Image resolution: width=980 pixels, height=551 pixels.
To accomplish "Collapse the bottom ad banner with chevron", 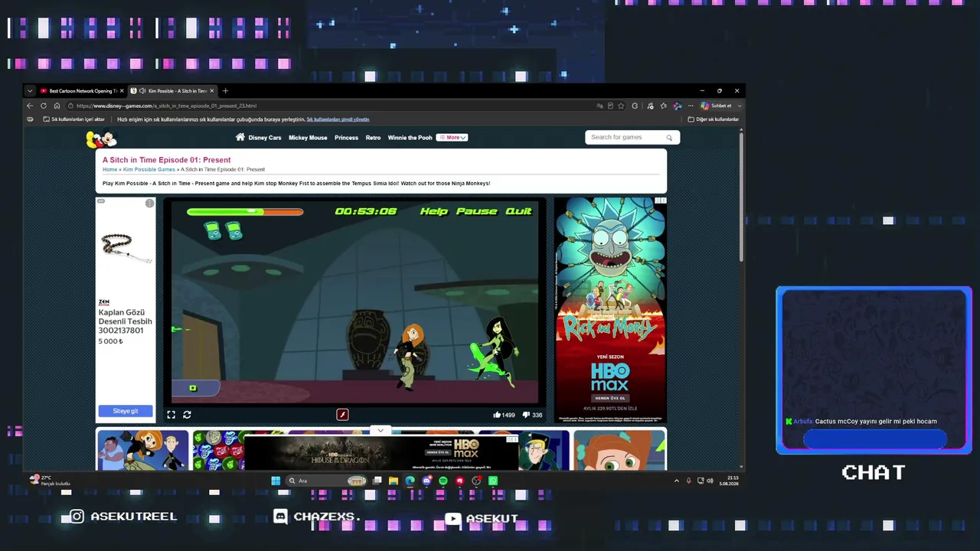I will 381,431.
